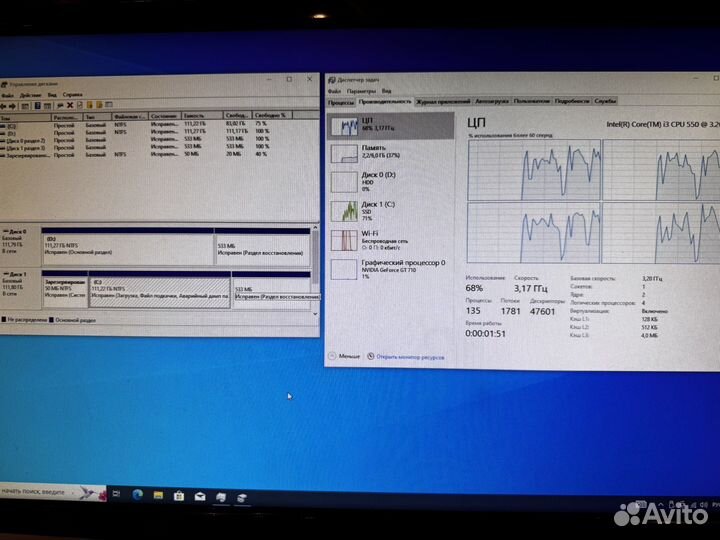Click the Forward arrow in Disk Management toolbar
720x540 pixels.
click(x=12, y=106)
